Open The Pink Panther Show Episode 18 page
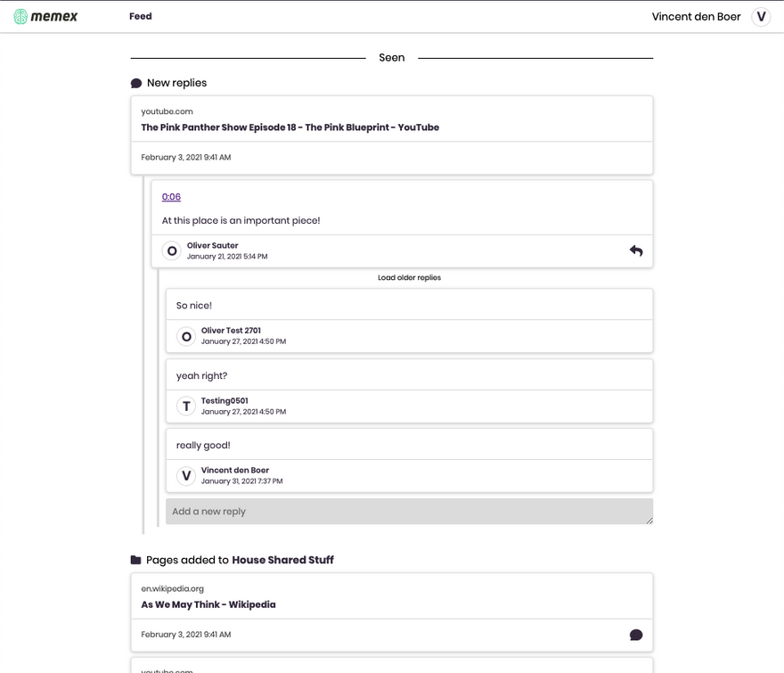Screen dimensions: 784x673 (x=290, y=127)
